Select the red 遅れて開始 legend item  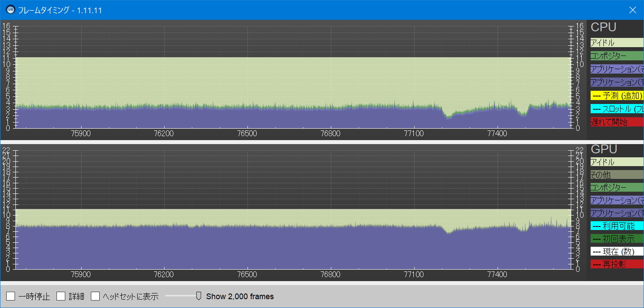617,122
